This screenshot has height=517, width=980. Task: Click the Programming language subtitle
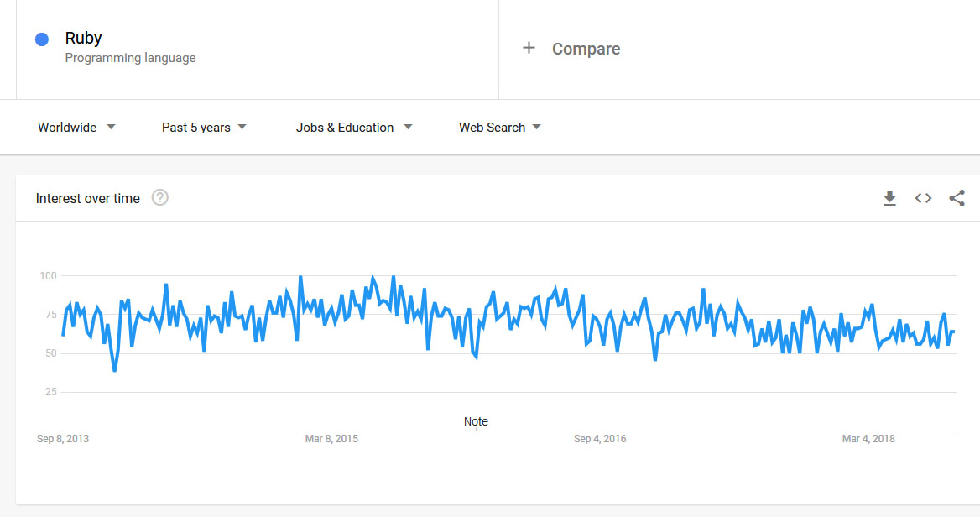130,58
